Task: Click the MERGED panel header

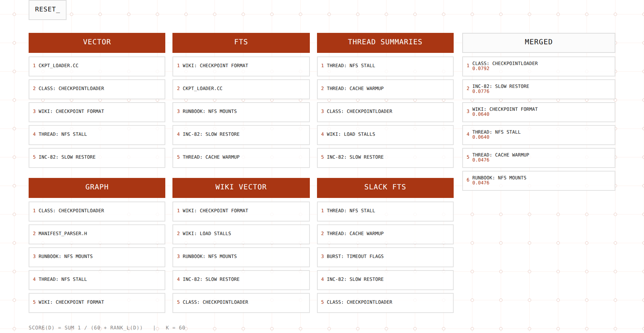Action: pos(539,43)
